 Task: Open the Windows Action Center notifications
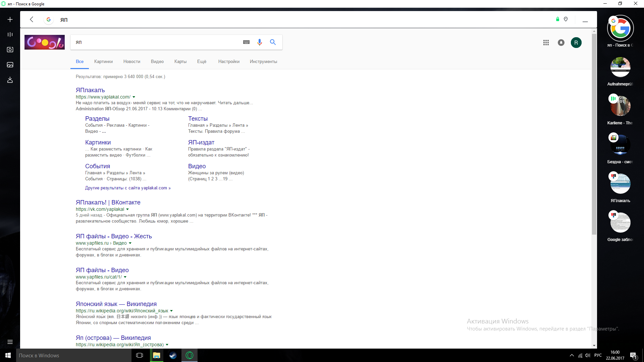pyautogui.click(x=634, y=355)
